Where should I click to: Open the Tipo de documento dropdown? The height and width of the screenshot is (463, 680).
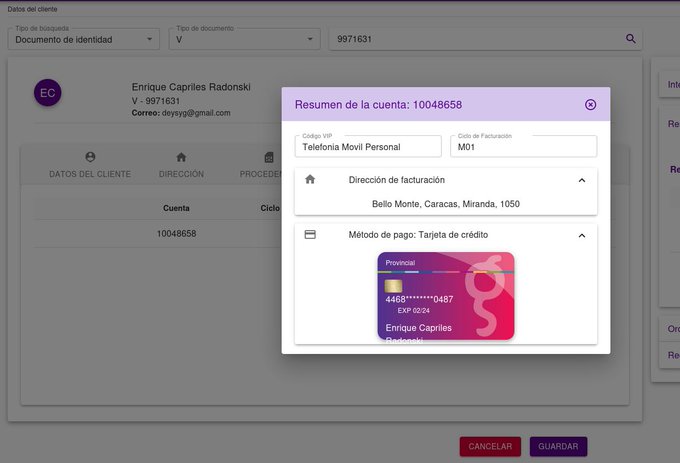click(x=245, y=39)
